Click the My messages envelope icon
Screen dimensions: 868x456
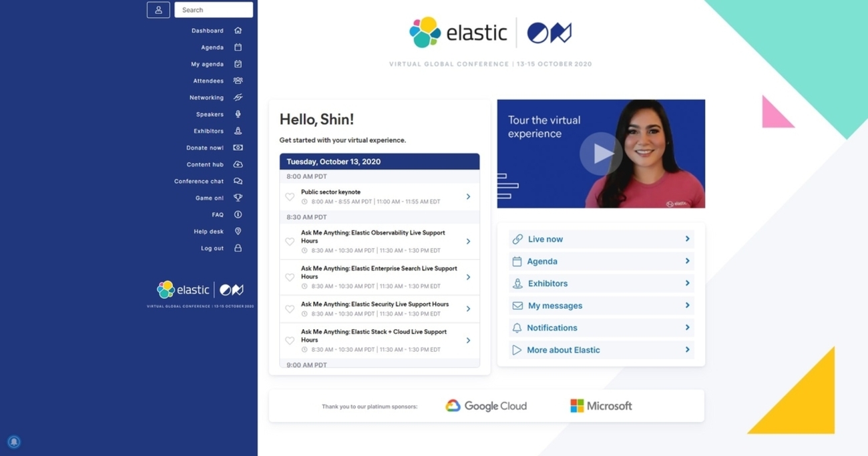[517, 306]
